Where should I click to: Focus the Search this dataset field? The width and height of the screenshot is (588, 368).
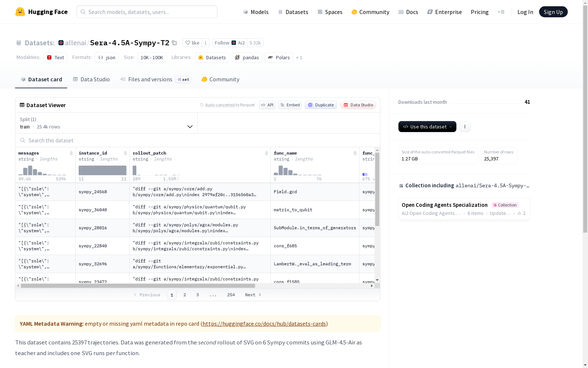(x=198, y=140)
